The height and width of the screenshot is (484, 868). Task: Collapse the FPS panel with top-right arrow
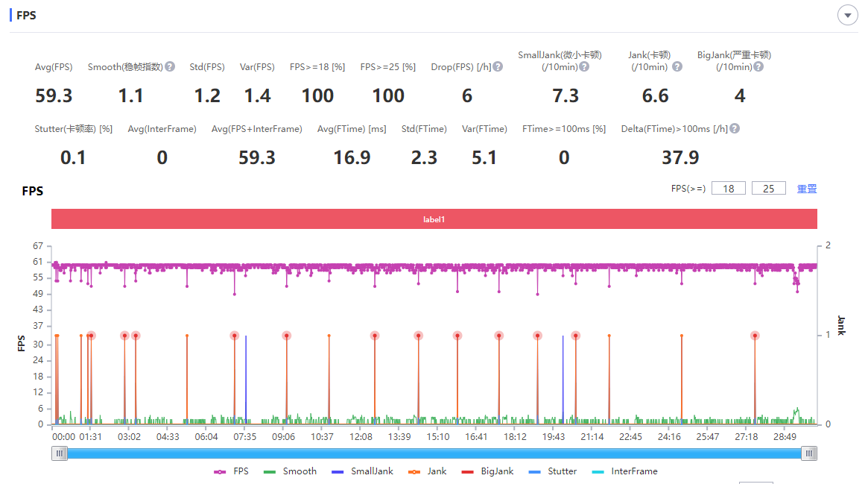tap(847, 15)
